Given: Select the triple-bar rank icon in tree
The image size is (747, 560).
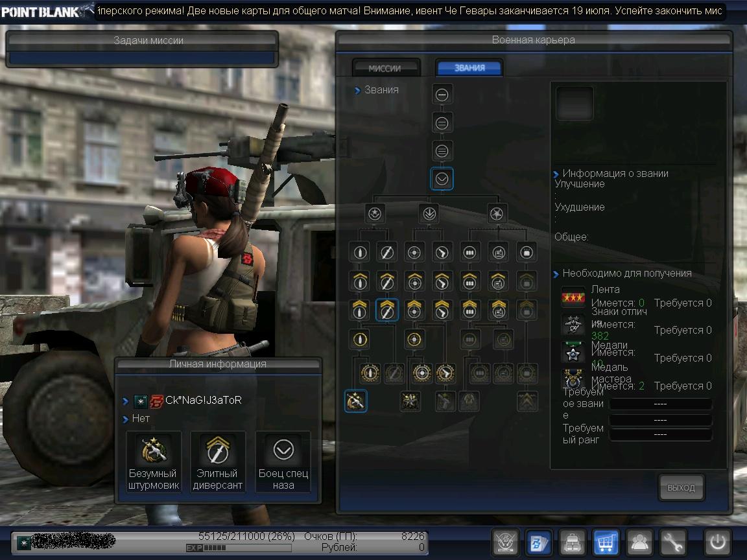Looking at the screenshot, I should pos(442,151).
